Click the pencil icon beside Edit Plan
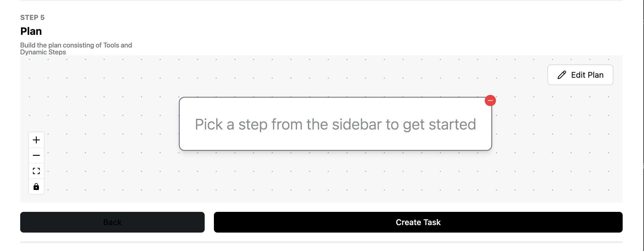The width and height of the screenshot is (644, 251). click(562, 75)
